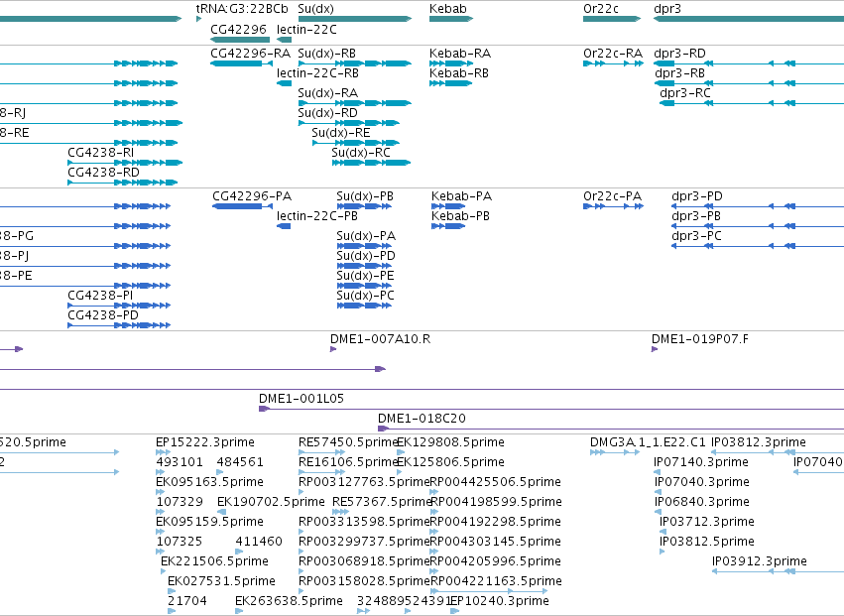Select EST EP10240.3prime
844x616 pixels.
pos(455,611)
